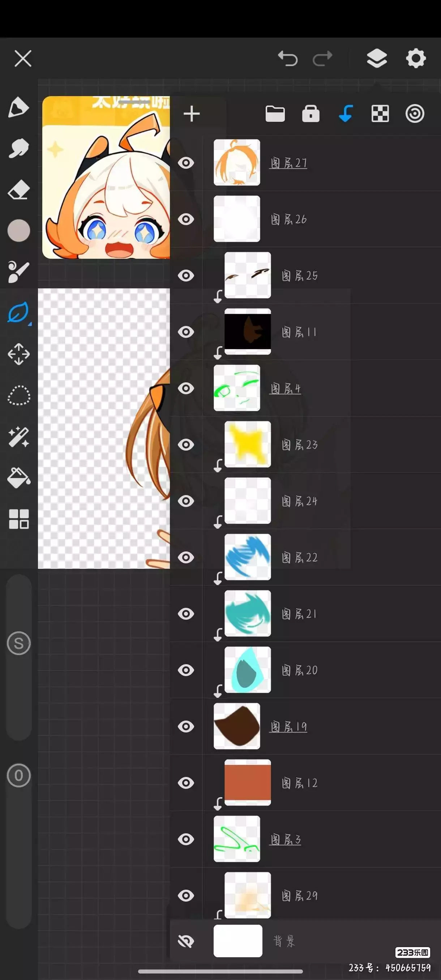This screenshot has height=980, width=441.
Task: Select the move transform tool
Action: coord(19,354)
